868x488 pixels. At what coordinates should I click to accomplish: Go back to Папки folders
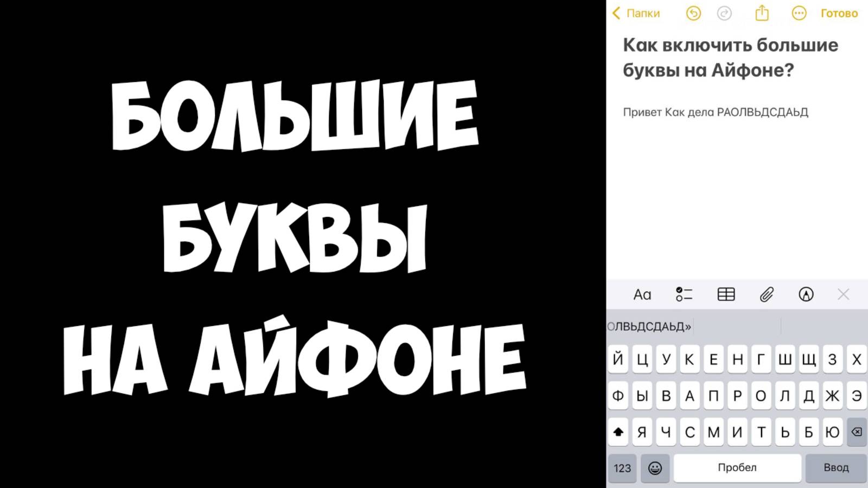[x=636, y=13]
